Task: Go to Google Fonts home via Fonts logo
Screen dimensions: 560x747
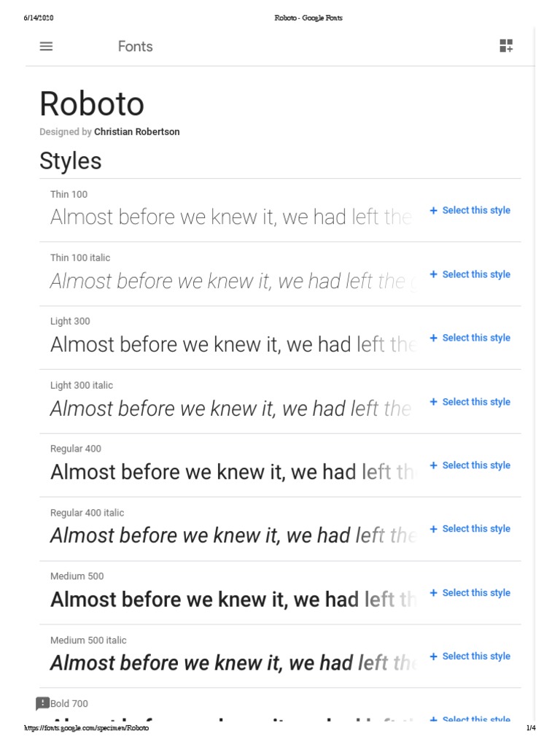Action: 135,46
